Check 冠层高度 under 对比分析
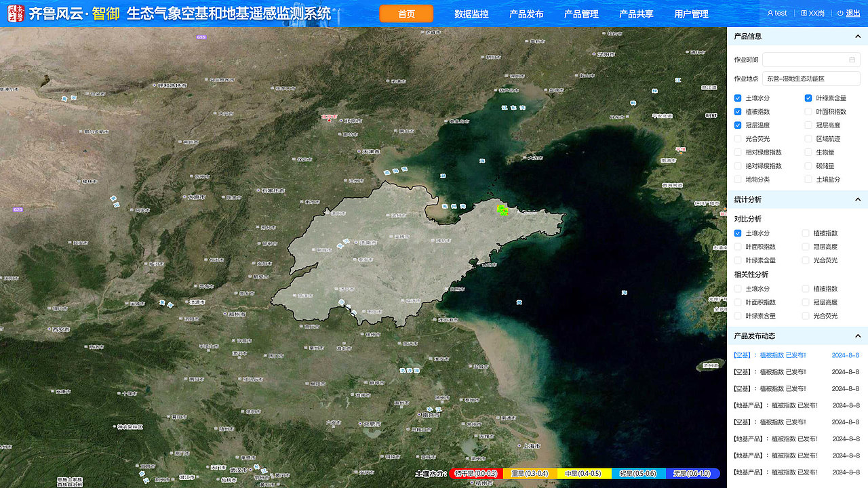This screenshot has height=488, width=868. pos(806,247)
